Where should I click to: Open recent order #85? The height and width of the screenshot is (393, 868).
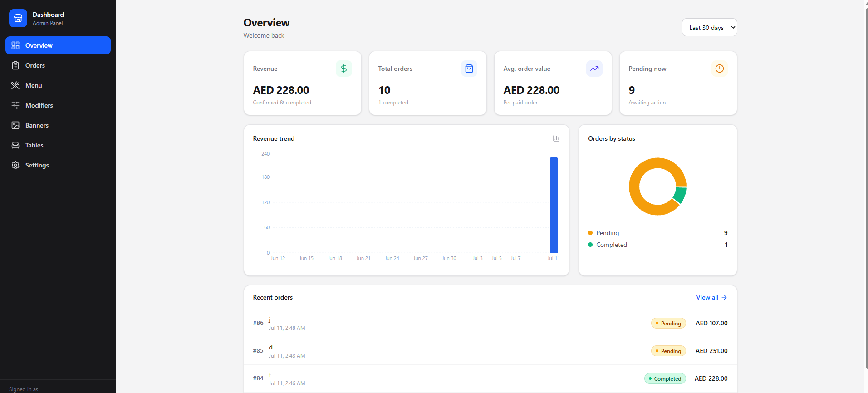(x=490, y=351)
